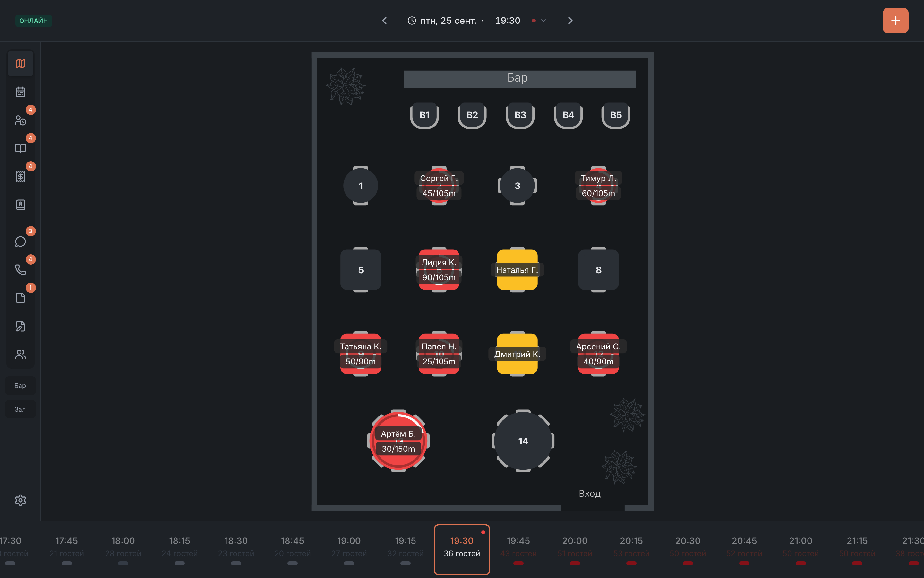Image resolution: width=924 pixels, height=578 pixels.
Task: Open Артём Б. round table reservation
Action: click(398, 441)
